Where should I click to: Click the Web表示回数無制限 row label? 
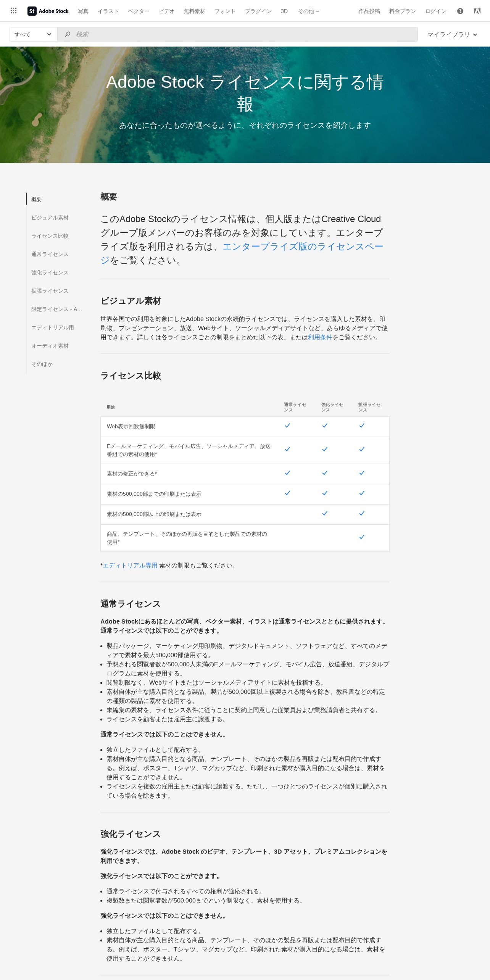tap(131, 426)
